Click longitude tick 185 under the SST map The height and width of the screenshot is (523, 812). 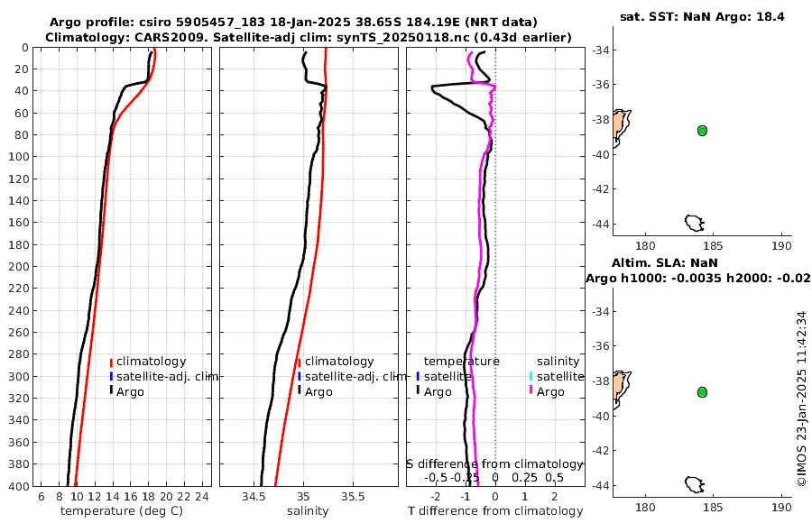(x=714, y=246)
